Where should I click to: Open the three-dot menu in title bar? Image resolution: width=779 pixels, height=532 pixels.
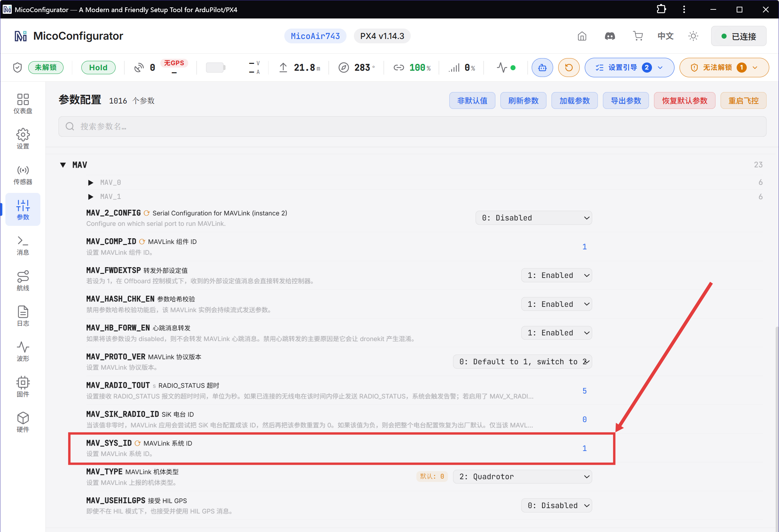[684, 9]
